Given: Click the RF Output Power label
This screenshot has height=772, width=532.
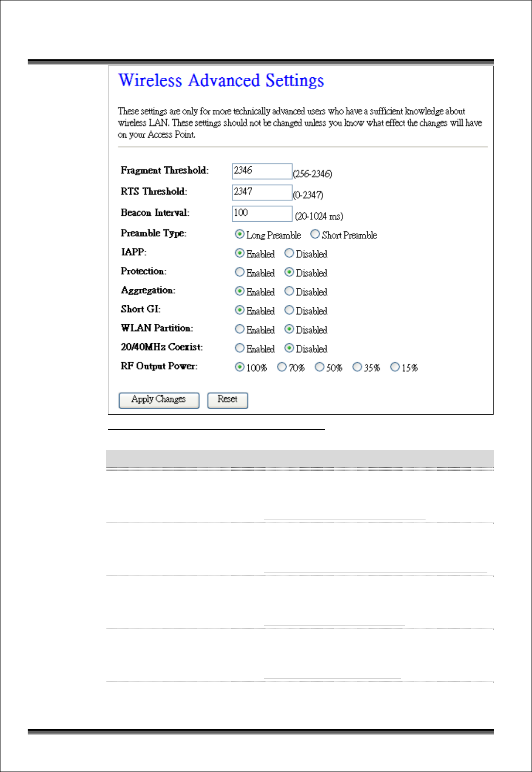Looking at the screenshot, I should pyautogui.click(x=159, y=366).
